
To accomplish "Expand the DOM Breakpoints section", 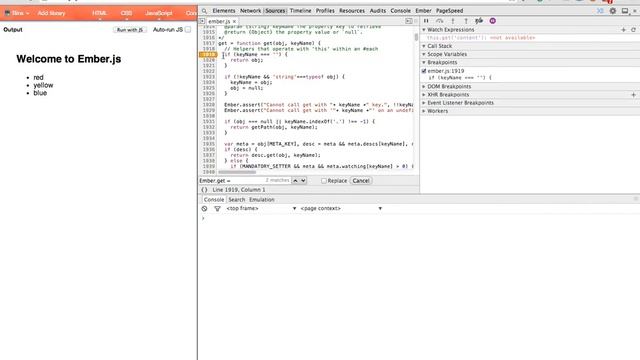I will [x=424, y=87].
